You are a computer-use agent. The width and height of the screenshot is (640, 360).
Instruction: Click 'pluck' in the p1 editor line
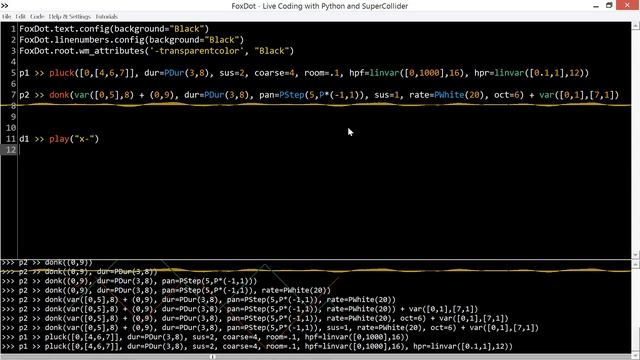(x=62, y=73)
